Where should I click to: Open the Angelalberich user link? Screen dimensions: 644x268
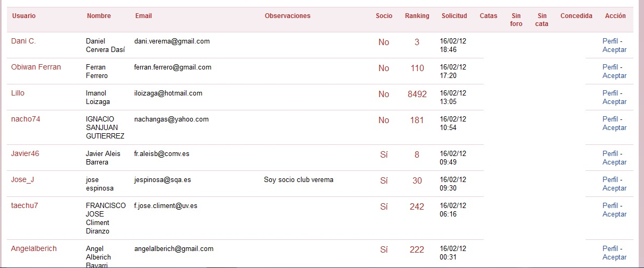point(34,248)
